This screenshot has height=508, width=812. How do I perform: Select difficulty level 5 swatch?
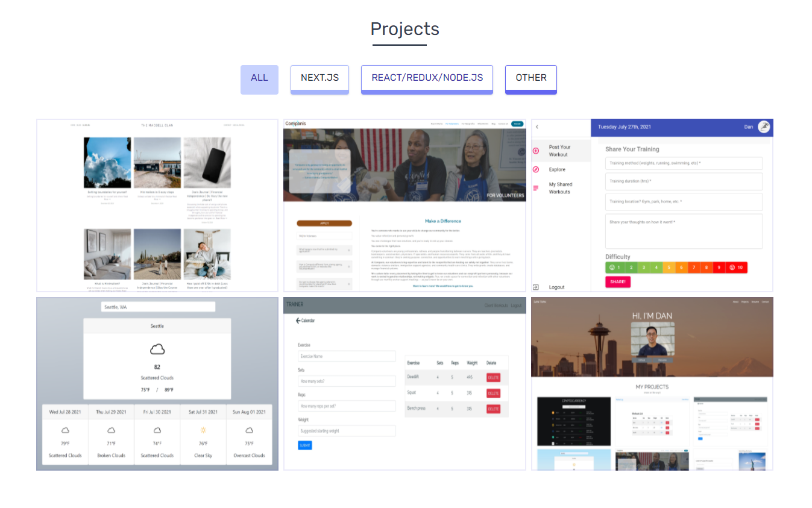pyautogui.click(x=669, y=268)
